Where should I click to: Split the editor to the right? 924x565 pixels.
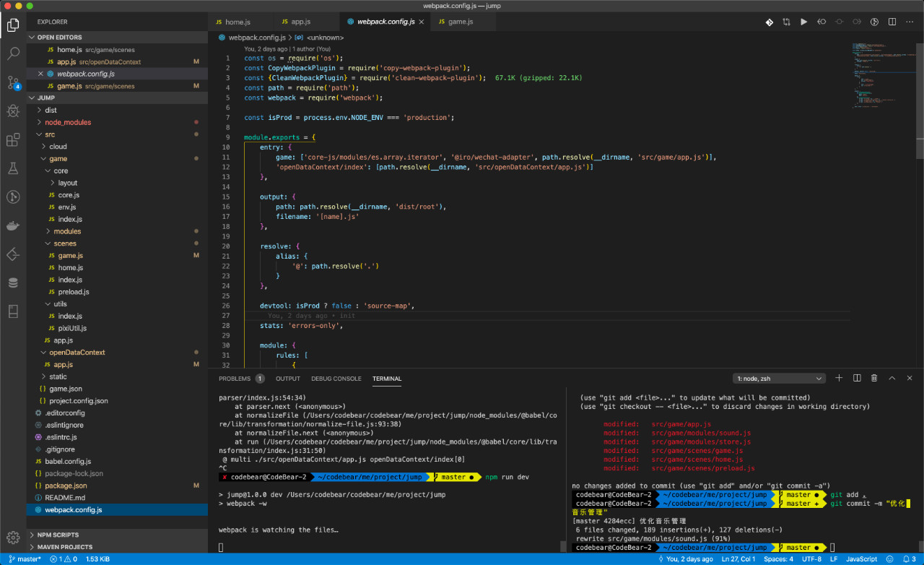coord(892,22)
